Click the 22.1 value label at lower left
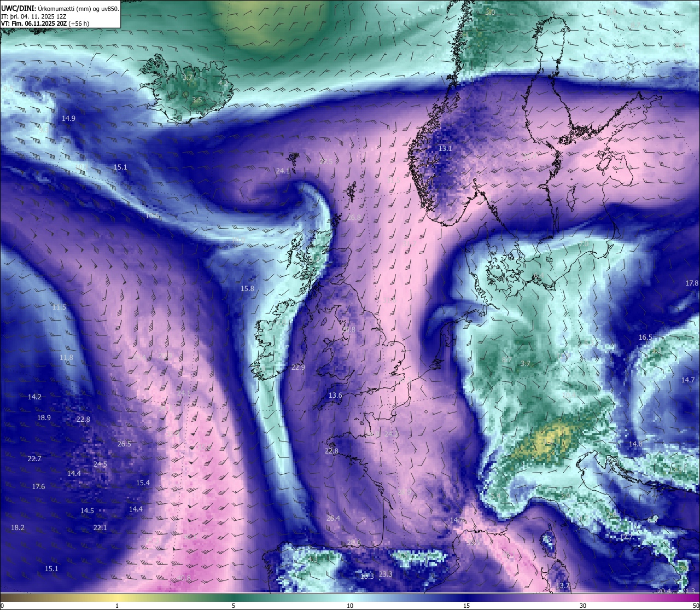Image resolution: width=700 pixels, height=610 pixels. click(100, 528)
